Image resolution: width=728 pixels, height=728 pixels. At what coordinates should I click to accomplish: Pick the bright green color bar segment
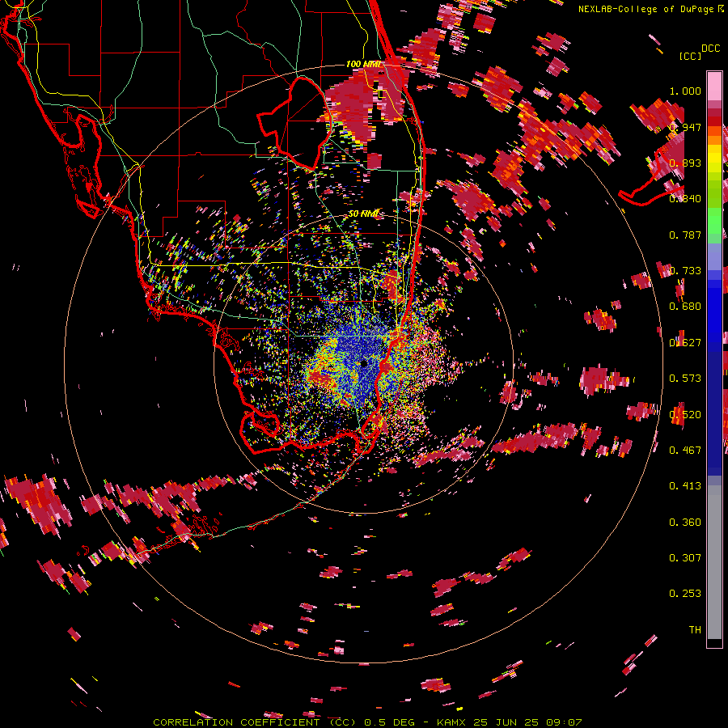[x=714, y=221]
